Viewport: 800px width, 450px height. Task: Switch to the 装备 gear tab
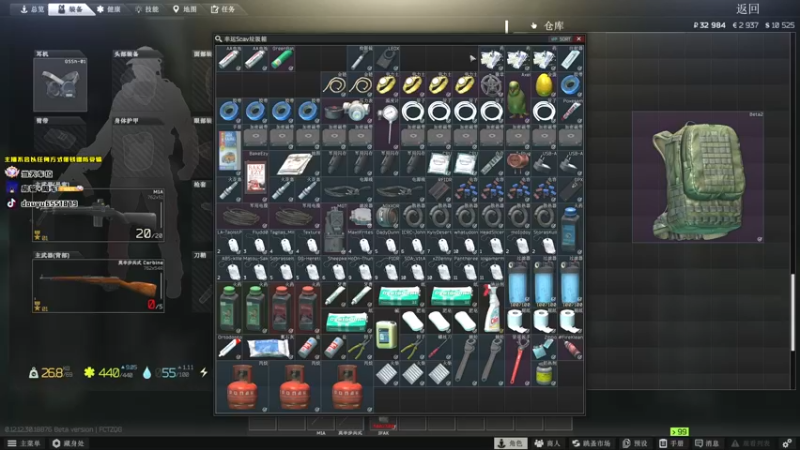tap(70, 9)
